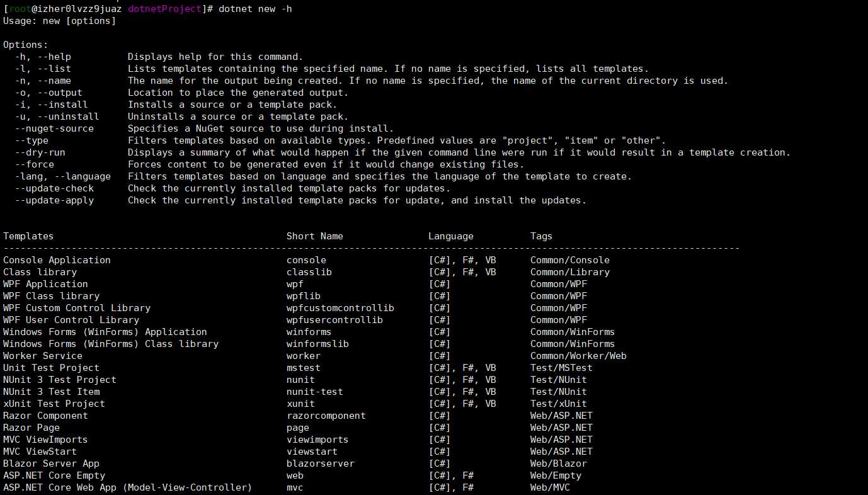This screenshot has width=868, height=495.
Task: Click the 'Short Name' column header
Action: [x=315, y=236]
